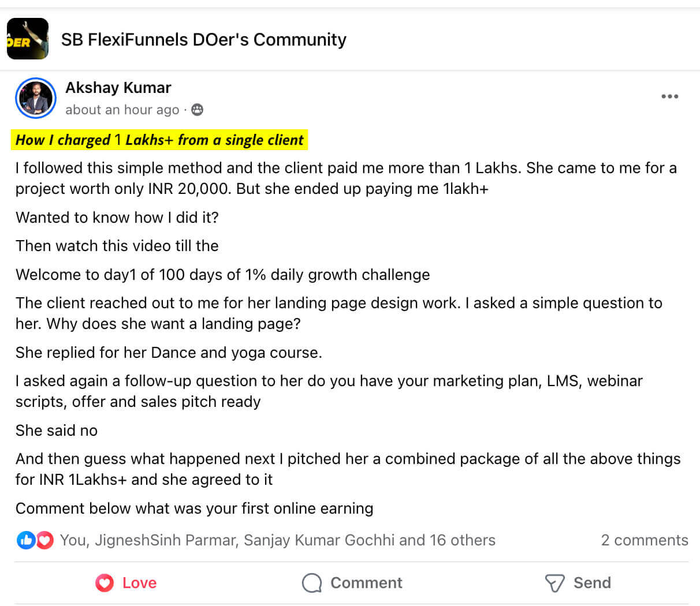Click the "about an hour ago" timestamp
This screenshot has width=700, height=606.
pyautogui.click(x=122, y=110)
